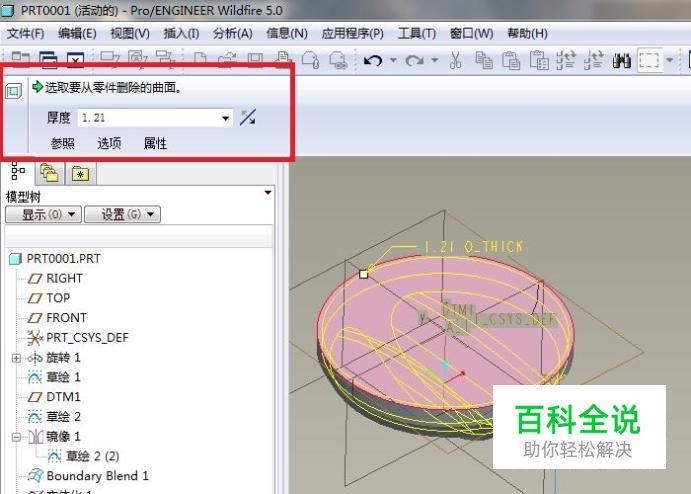Open the 工具(T) menu

click(417, 33)
